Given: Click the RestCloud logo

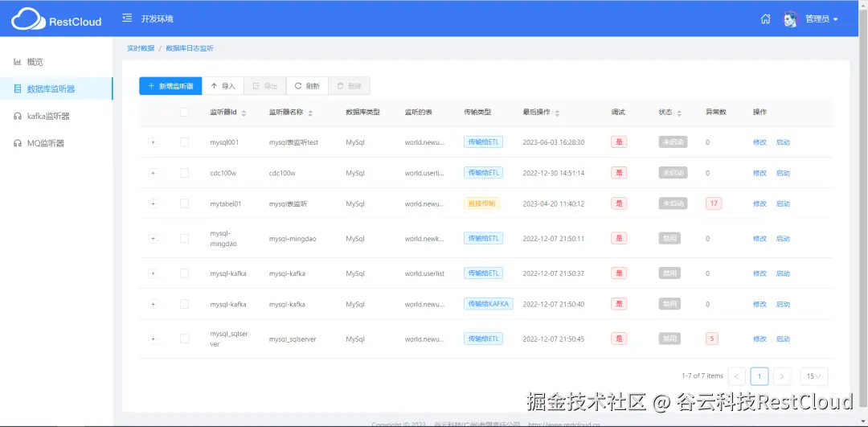Looking at the screenshot, I should pos(56,19).
